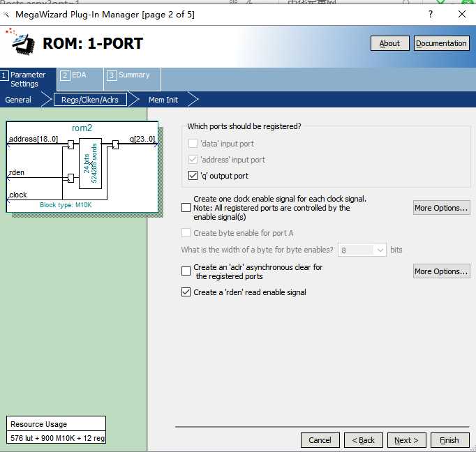Viewport: 476px width, 452px height.
Task: Open byte width dropdown showing 8
Action: (362, 250)
